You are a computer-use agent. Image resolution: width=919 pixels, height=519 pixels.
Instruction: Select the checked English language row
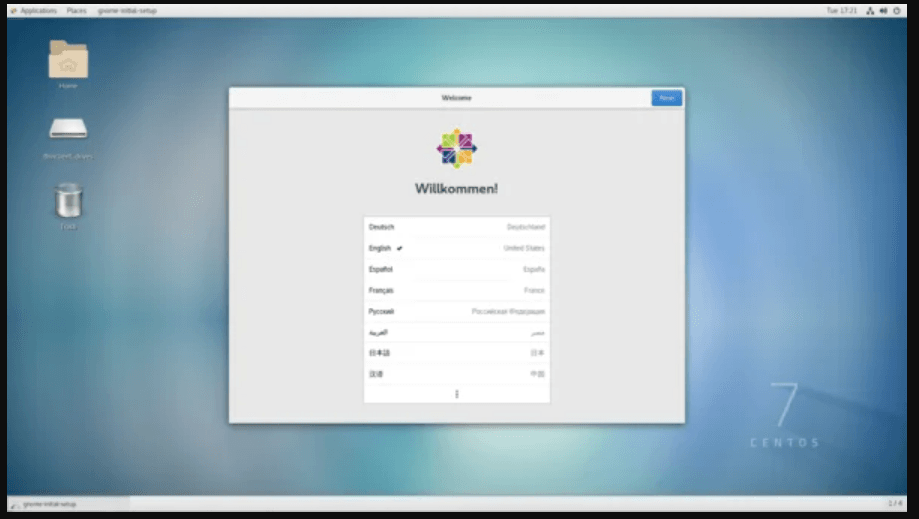click(456, 248)
